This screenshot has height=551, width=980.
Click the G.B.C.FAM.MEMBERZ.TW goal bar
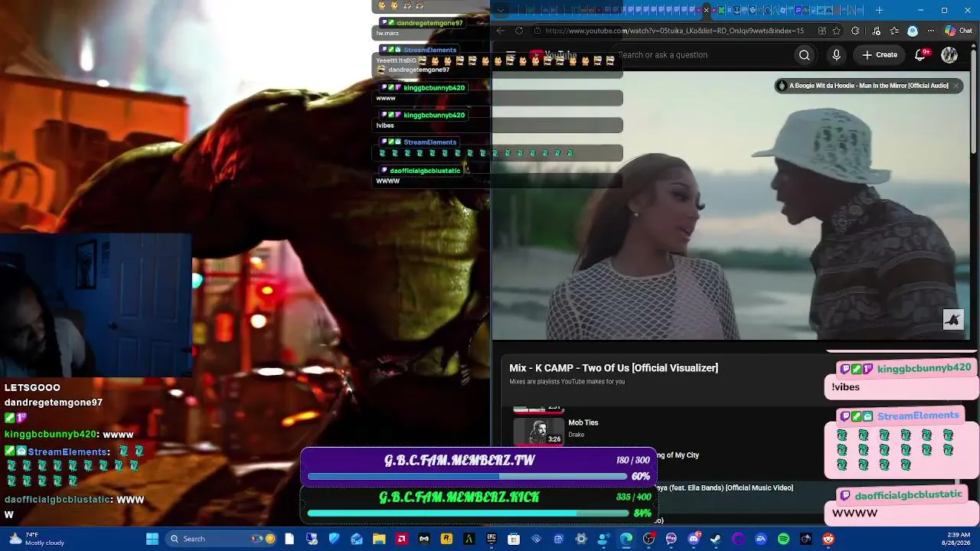[x=479, y=467]
